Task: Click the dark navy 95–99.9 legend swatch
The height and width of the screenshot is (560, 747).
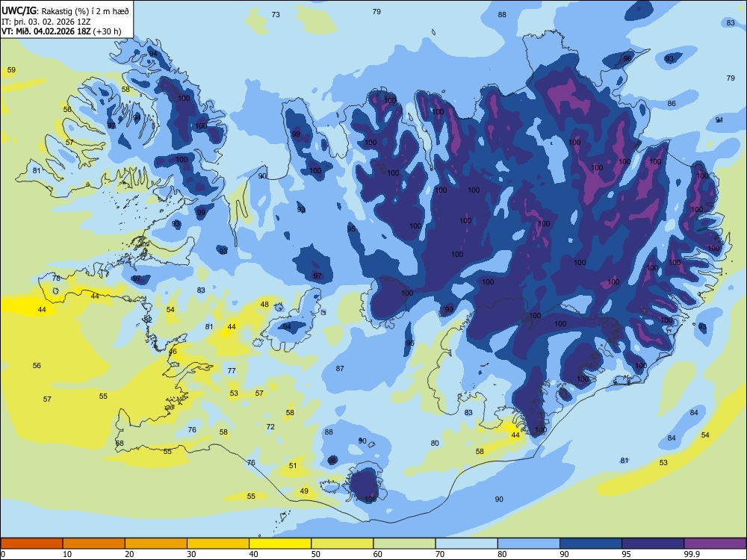Action: point(653,544)
